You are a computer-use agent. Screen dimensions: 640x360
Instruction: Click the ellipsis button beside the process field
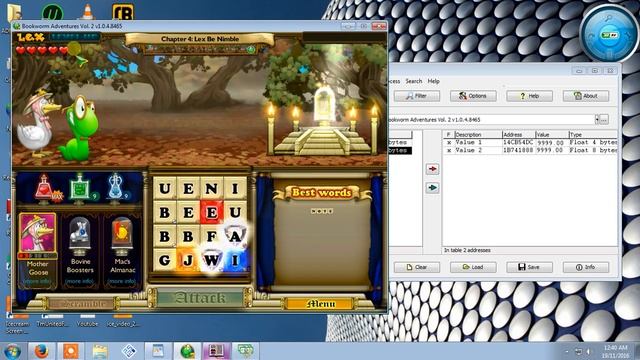click(x=604, y=120)
